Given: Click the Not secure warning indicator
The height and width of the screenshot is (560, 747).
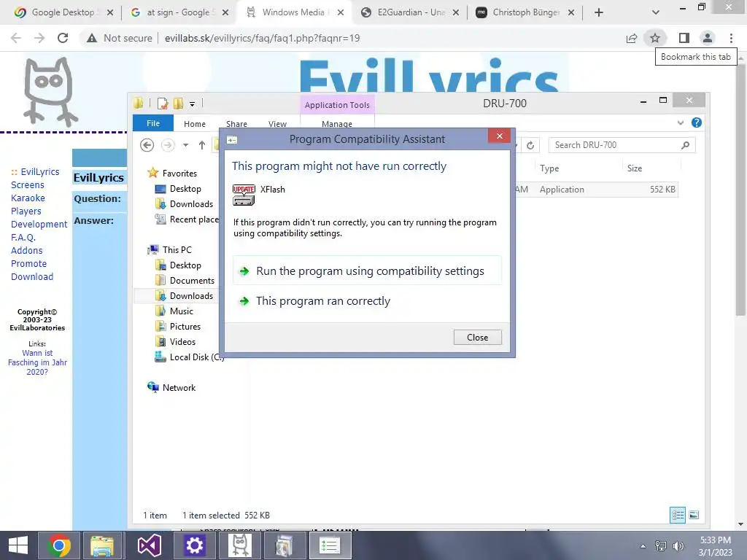Looking at the screenshot, I should [119, 38].
